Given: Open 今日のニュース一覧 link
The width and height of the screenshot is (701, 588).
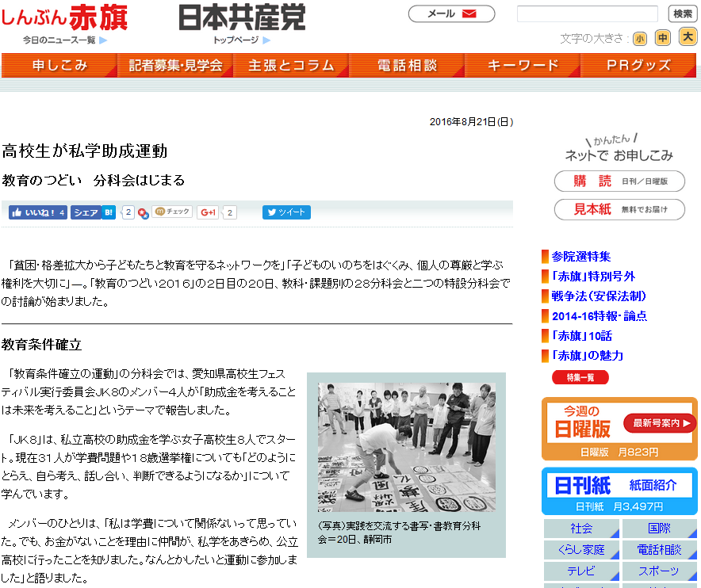Looking at the screenshot, I should click(65, 40).
